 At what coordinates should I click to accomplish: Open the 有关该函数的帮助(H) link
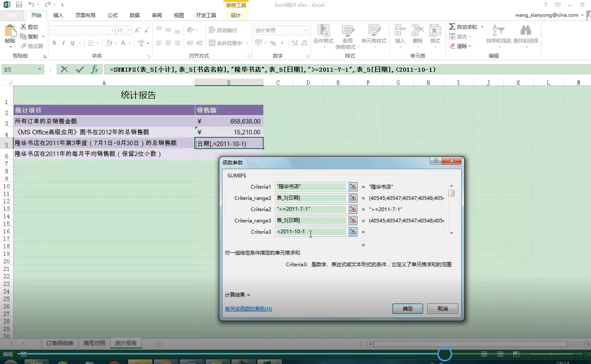[248, 309]
